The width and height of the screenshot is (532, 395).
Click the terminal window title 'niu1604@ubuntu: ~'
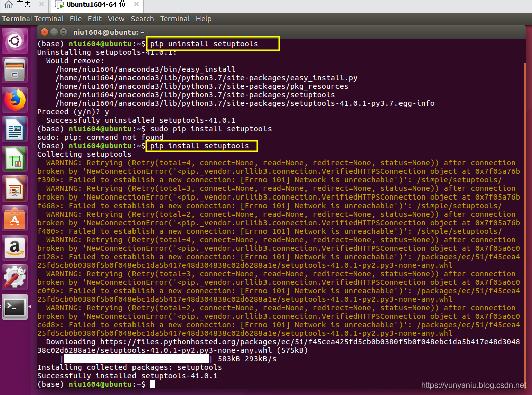[108, 32]
